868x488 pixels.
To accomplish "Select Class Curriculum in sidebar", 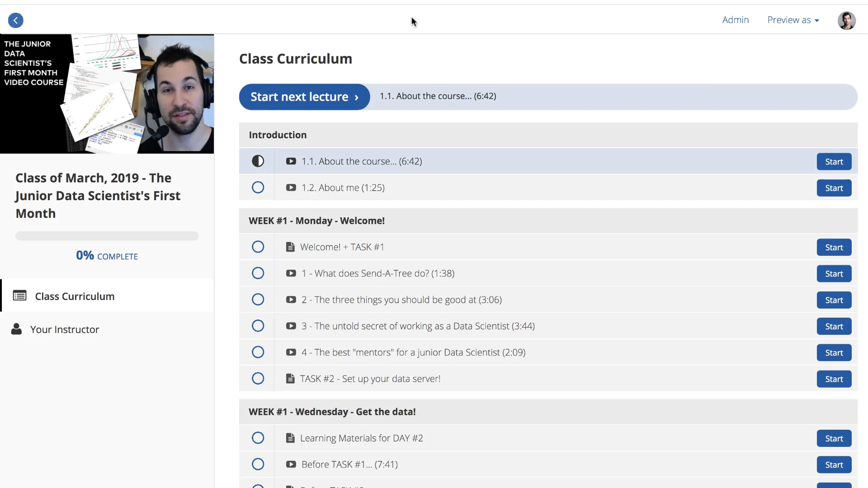I will [75, 296].
